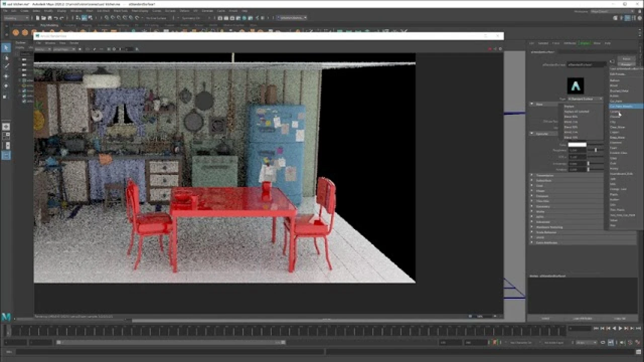Collapse the Base section
Image resolution: width=644 pixels, height=362 pixels.
[x=532, y=104]
